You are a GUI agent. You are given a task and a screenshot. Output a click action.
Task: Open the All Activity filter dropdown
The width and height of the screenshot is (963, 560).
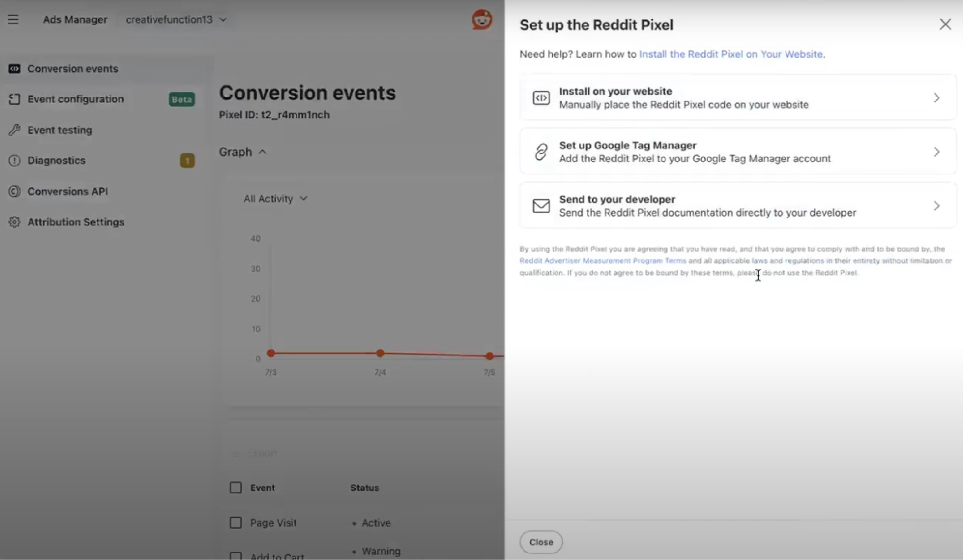tap(275, 198)
